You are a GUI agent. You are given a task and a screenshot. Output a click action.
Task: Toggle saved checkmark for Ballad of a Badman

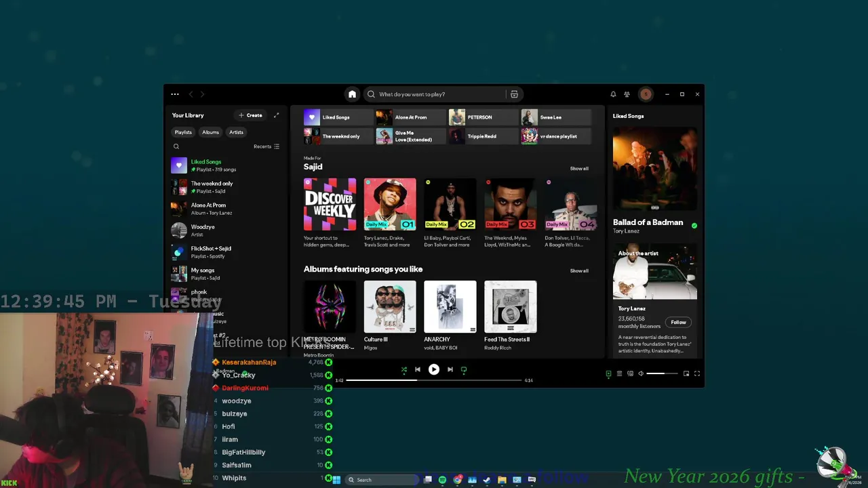click(x=694, y=225)
